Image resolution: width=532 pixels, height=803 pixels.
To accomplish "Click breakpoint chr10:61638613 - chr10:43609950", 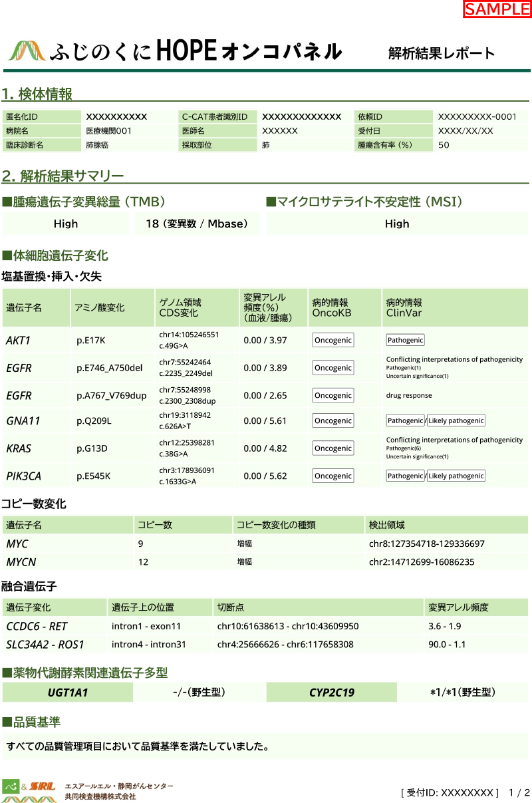I will coord(288,626).
